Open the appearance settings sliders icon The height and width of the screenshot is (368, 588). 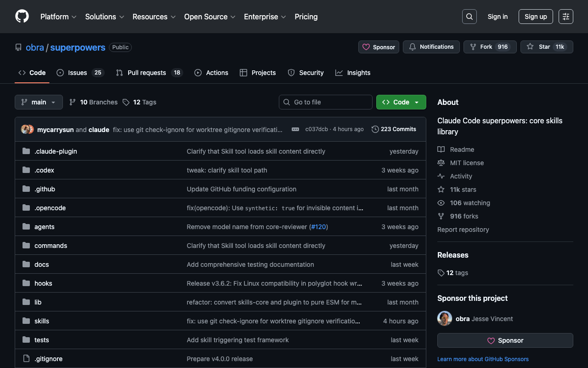(565, 17)
